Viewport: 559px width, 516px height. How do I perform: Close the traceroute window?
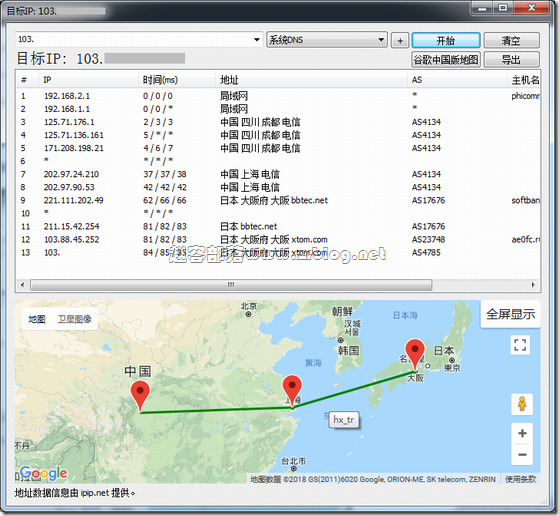click(x=531, y=8)
